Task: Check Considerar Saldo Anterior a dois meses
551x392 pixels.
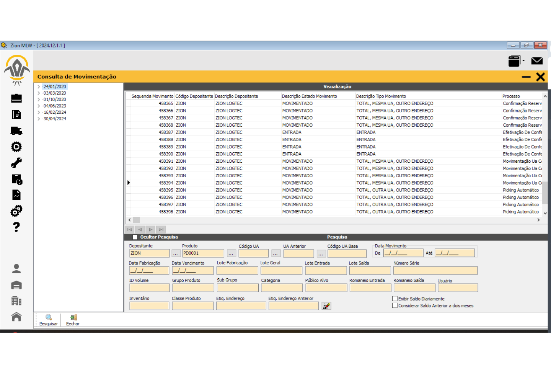Action: click(x=395, y=305)
